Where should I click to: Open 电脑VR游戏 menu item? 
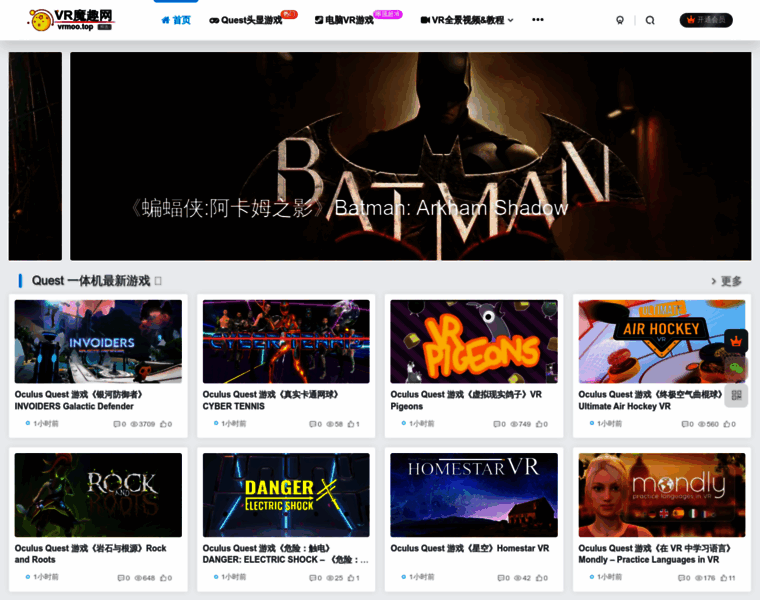tap(344, 20)
